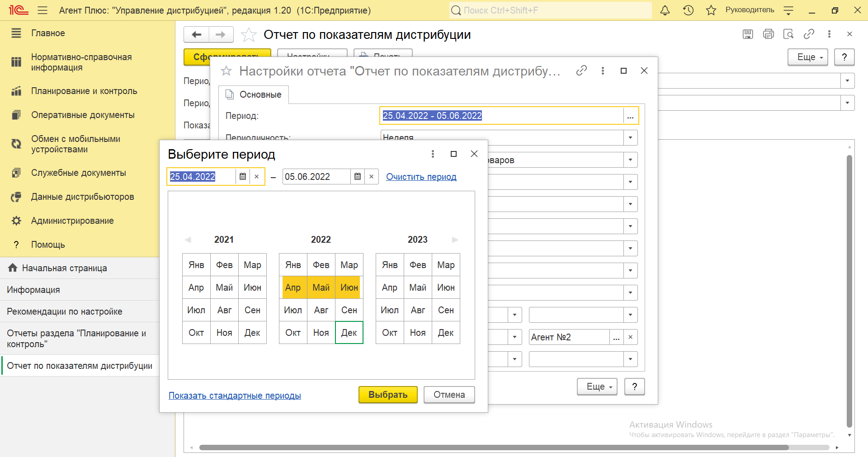Navigate forward with the right arrow
This screenshot has width=868, height=457.
pyautogui.click(x=221, y=34)
